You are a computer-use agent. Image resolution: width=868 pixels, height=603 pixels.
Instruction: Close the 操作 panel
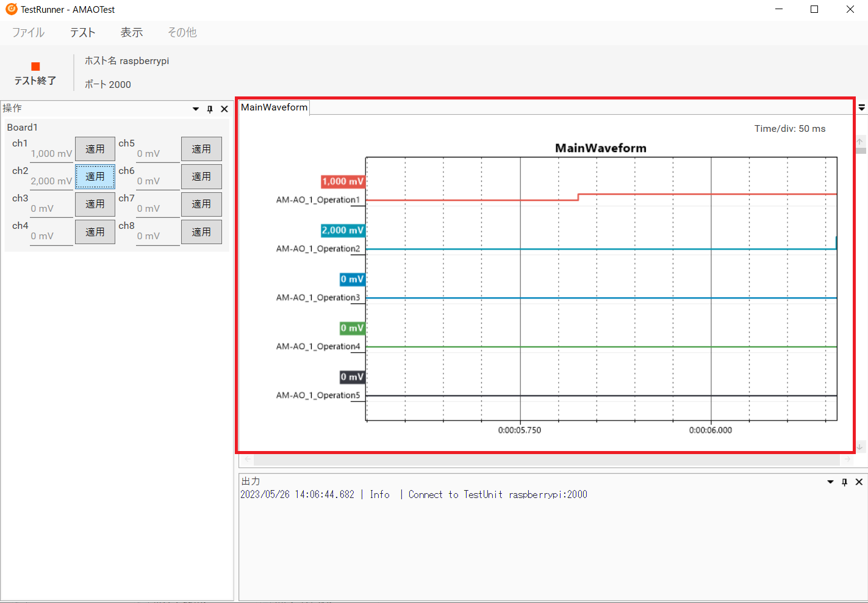point(224,109)
